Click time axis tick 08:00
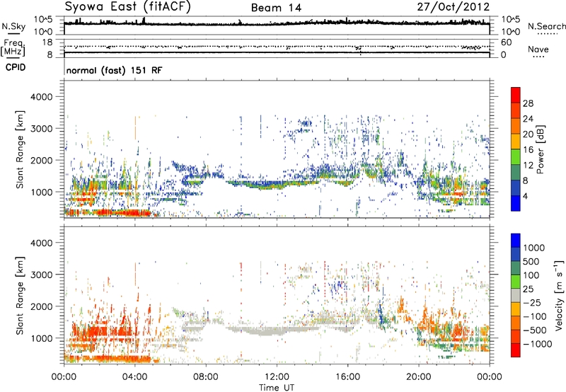Image resolution: width=566 pixels, height=392 pixels. point(206,377)
